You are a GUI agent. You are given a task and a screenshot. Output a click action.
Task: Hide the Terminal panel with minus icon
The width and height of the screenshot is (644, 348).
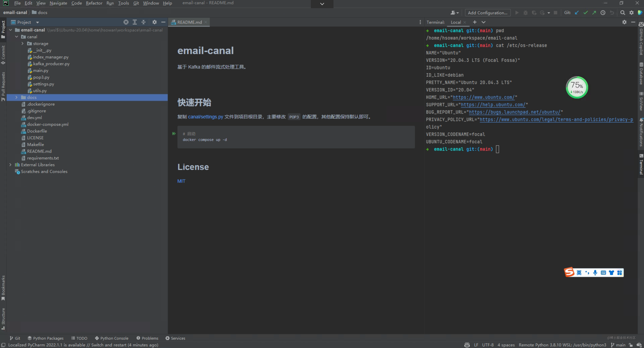tap(633, 22)
